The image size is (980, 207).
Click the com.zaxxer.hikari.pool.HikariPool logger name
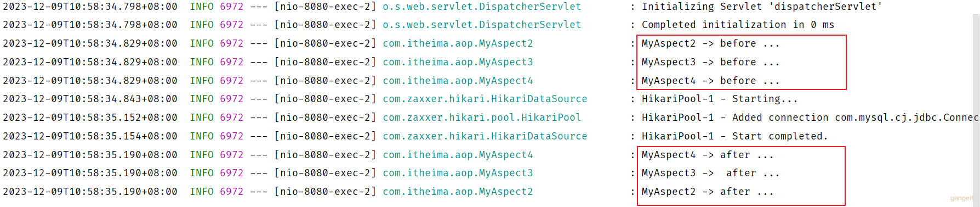pos(482,118)
